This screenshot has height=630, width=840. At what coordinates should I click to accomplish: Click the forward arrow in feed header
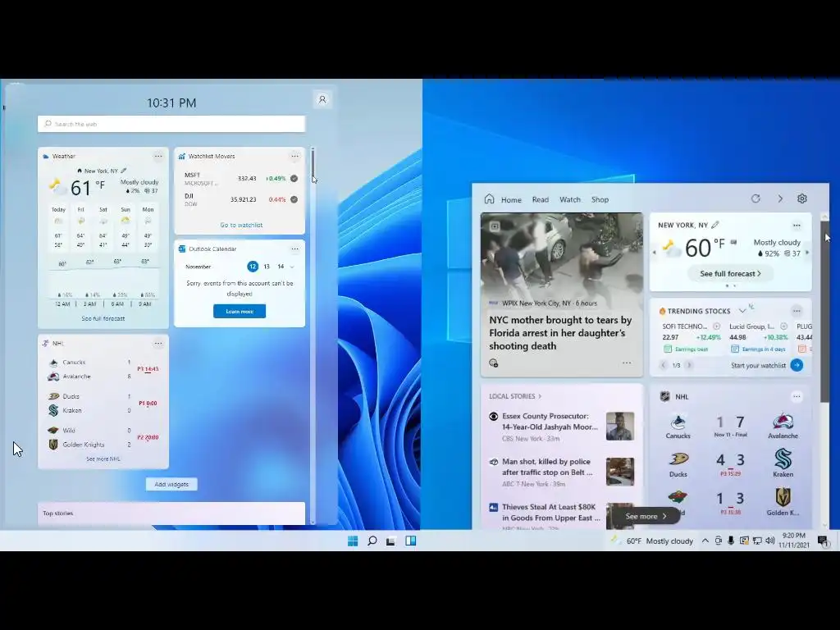click(x=780, y=199)
